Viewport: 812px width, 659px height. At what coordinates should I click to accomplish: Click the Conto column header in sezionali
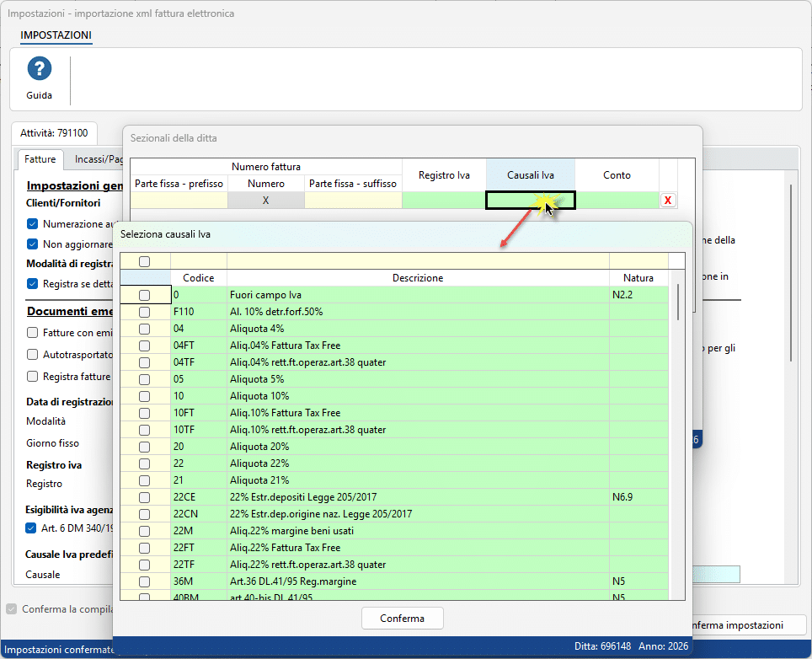[617, 175]
